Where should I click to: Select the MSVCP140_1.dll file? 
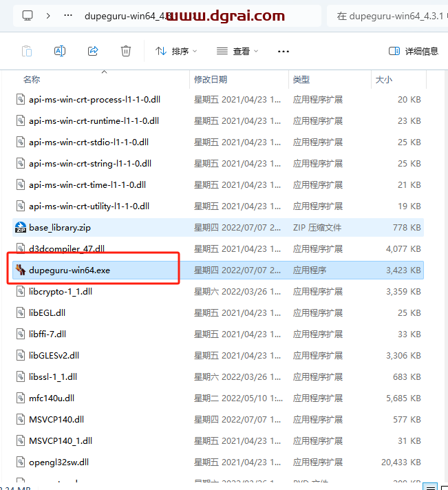218,440
